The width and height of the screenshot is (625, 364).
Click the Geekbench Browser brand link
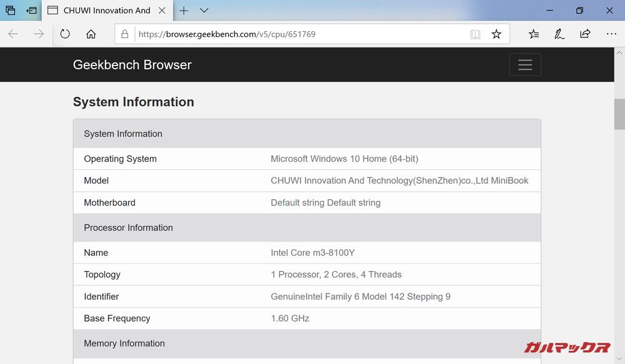[132, 65]
